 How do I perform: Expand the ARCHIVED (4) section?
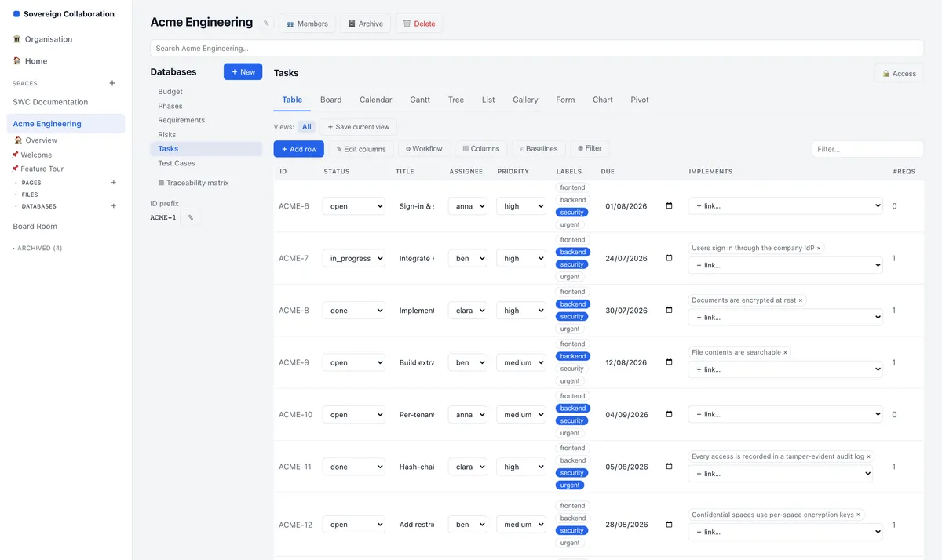pyautogui.click(x=39, y=248)
